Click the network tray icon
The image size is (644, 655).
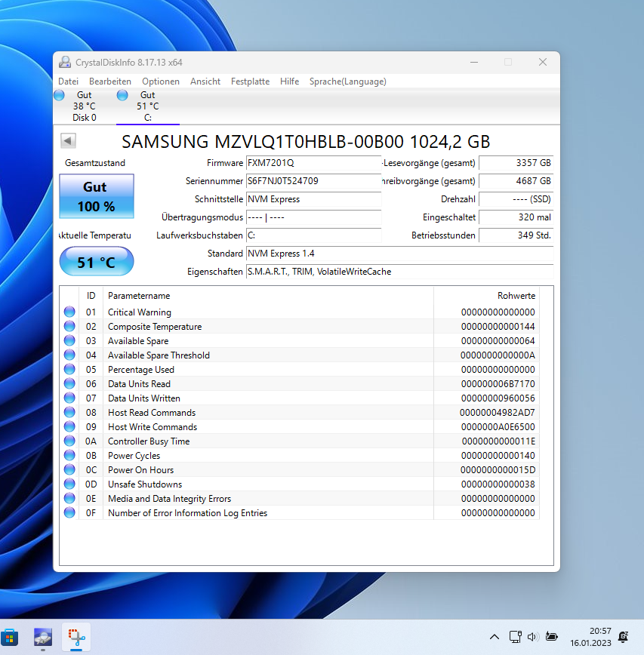point(516,637)
